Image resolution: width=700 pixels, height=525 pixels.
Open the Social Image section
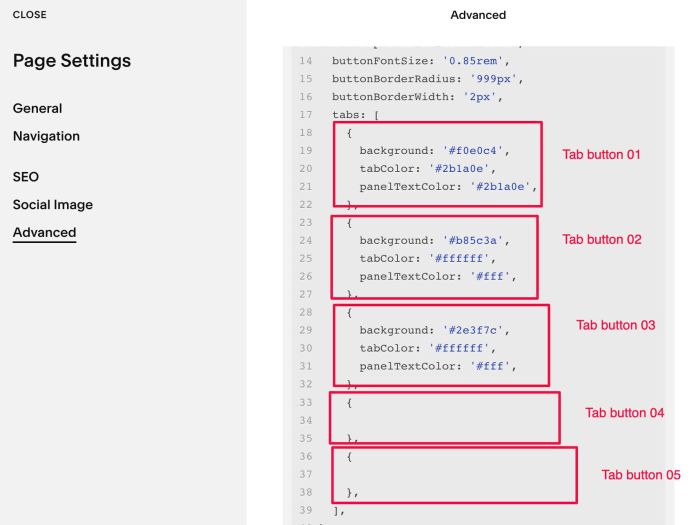(x=53, y=205)
